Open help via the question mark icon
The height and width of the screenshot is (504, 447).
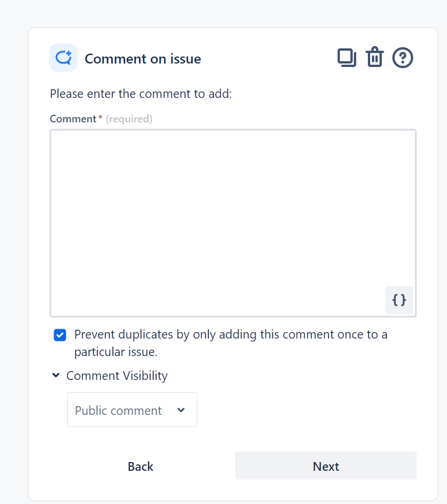click(x=402, y=57)
